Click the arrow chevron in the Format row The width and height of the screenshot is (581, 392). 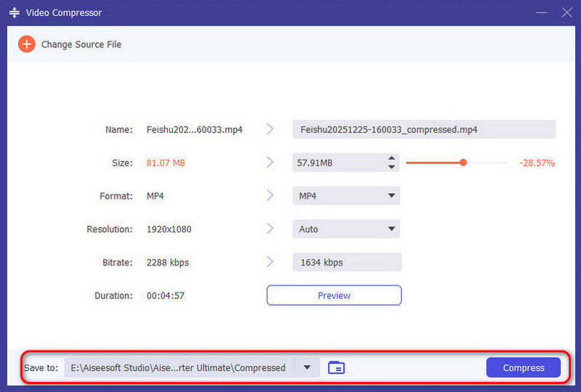[x=270, y=196]
